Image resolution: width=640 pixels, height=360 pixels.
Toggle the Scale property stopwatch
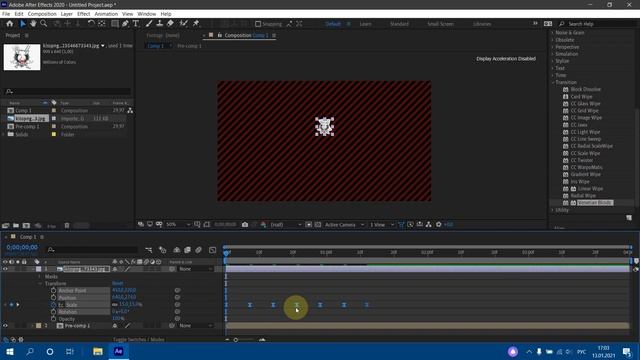point(53,304)
